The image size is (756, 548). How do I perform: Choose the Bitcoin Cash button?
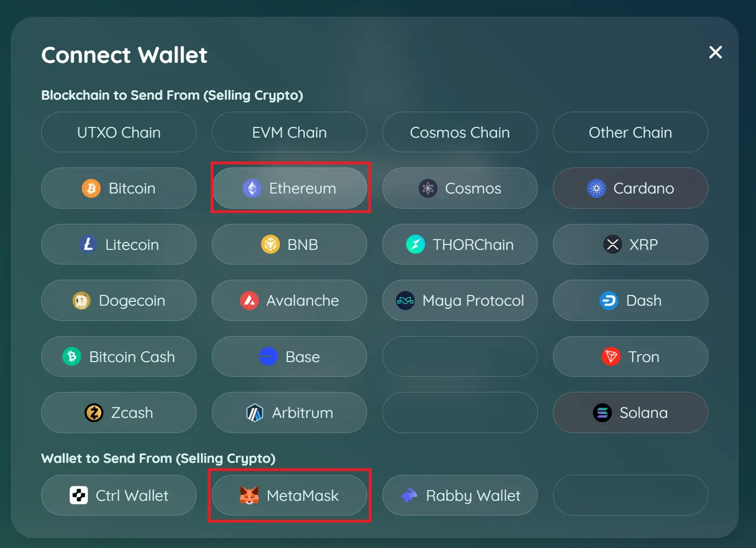[x=119, y=357]
